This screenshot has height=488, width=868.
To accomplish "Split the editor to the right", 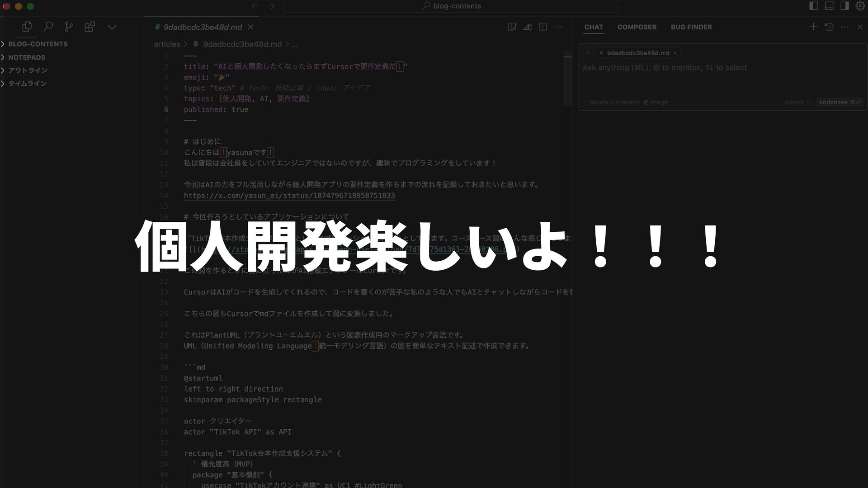I will pos(543,27).
